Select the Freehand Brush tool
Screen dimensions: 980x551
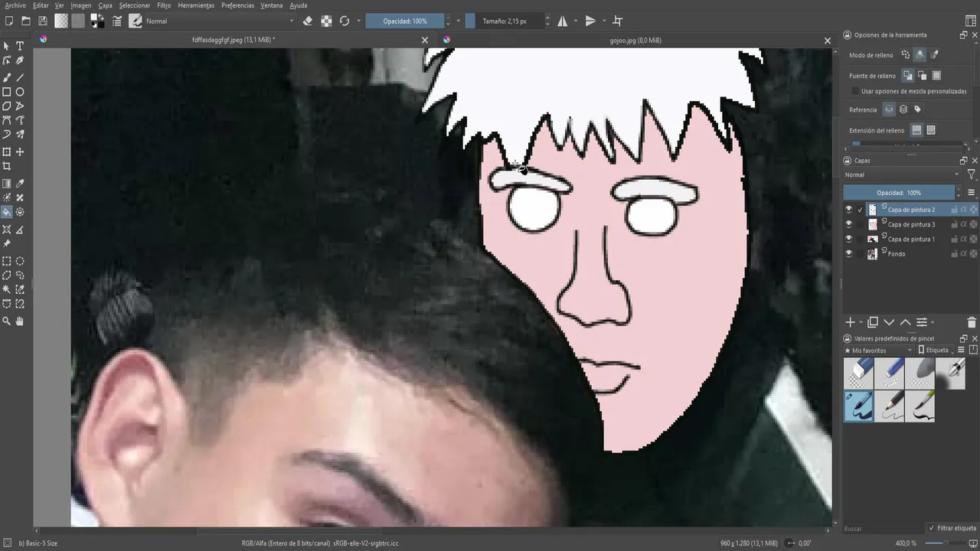coord(7,77)
